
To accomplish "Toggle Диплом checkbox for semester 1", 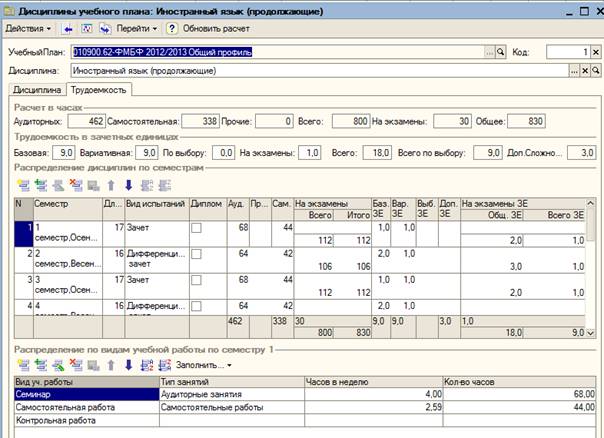I will coord(196,228).
